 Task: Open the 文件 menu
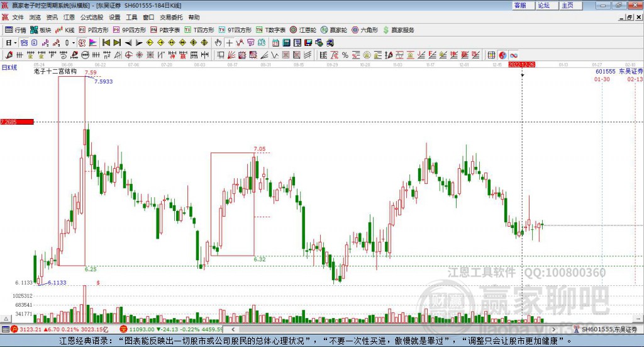(18, 17)
